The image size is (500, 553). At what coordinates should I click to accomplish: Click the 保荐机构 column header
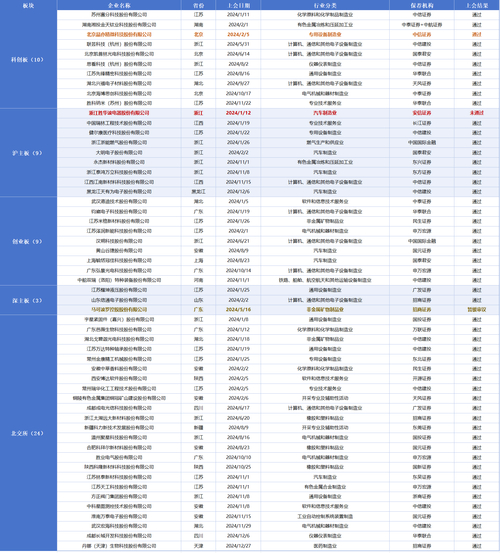click(422, 5)
